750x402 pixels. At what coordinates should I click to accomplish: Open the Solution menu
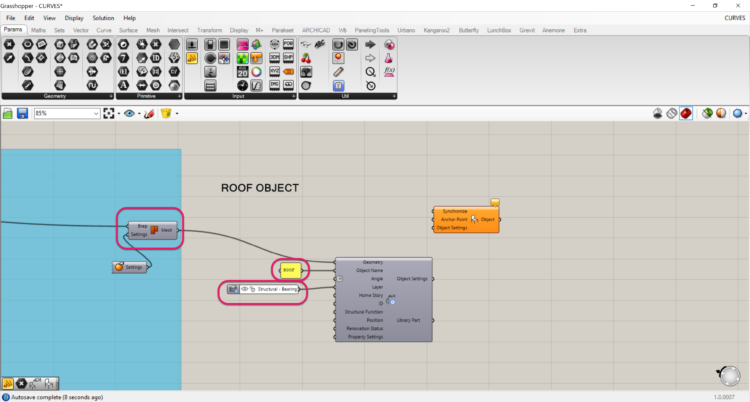click(x=103, y=18)
